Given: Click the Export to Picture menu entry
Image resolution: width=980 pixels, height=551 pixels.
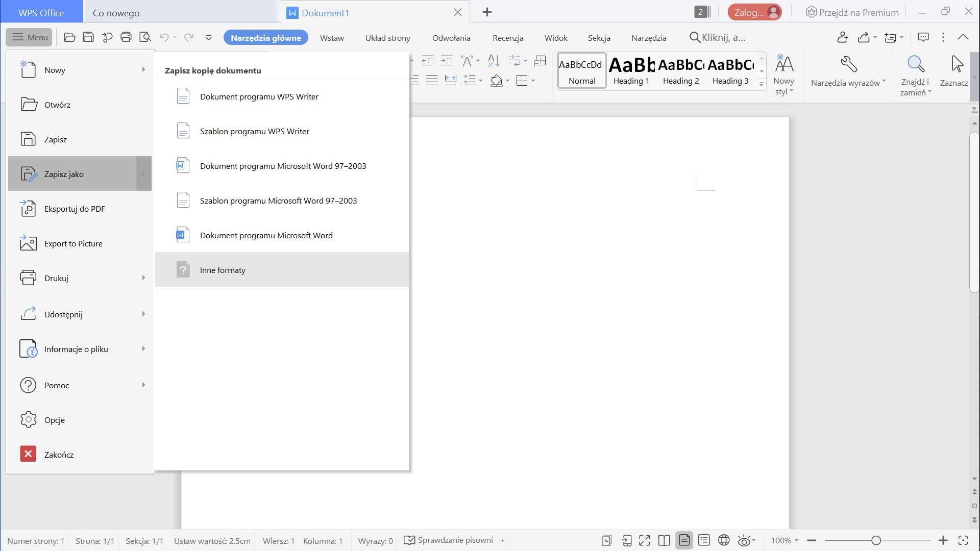Looking at the screenshot, I should point(73,243).
